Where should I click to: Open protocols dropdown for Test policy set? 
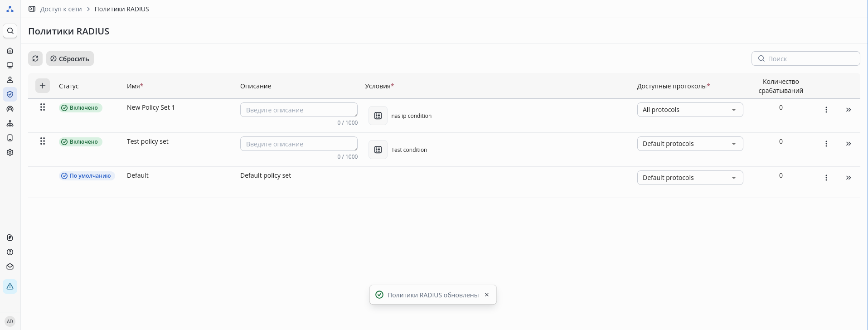click(x=689, y=144)
